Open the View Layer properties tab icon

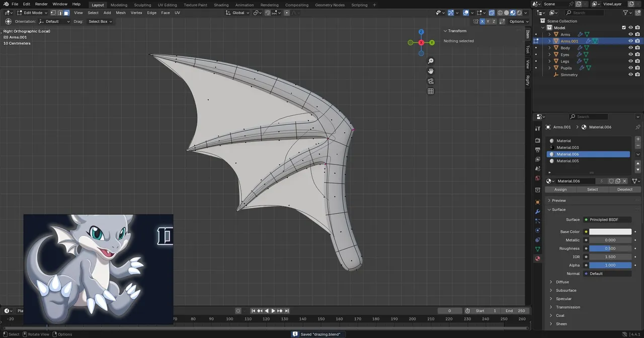pos(537,159)
